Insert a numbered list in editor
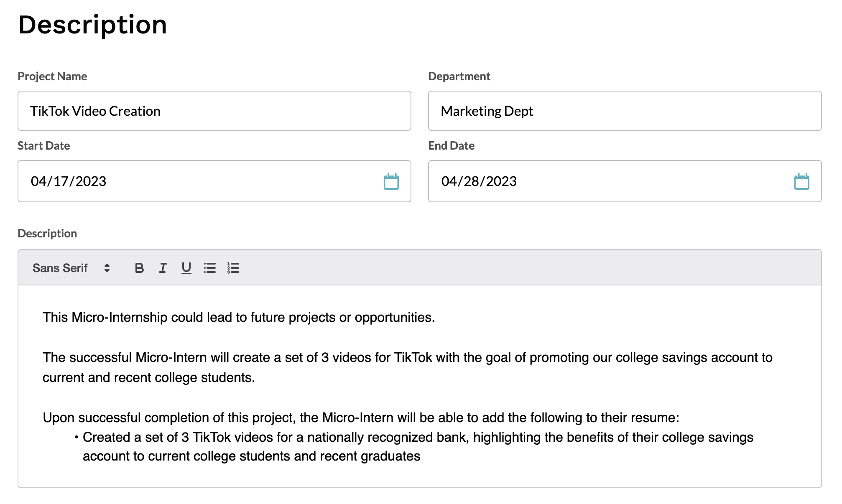 pyautogui.click(x=233, y=268)
